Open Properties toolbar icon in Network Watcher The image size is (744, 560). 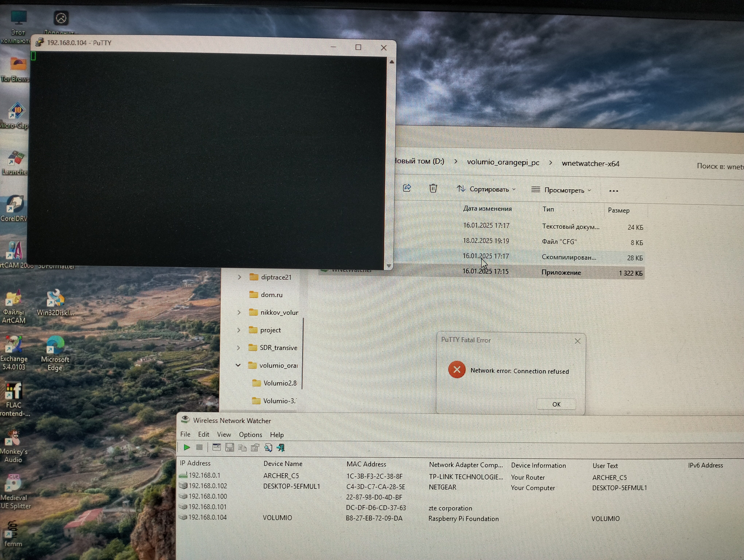255,448
